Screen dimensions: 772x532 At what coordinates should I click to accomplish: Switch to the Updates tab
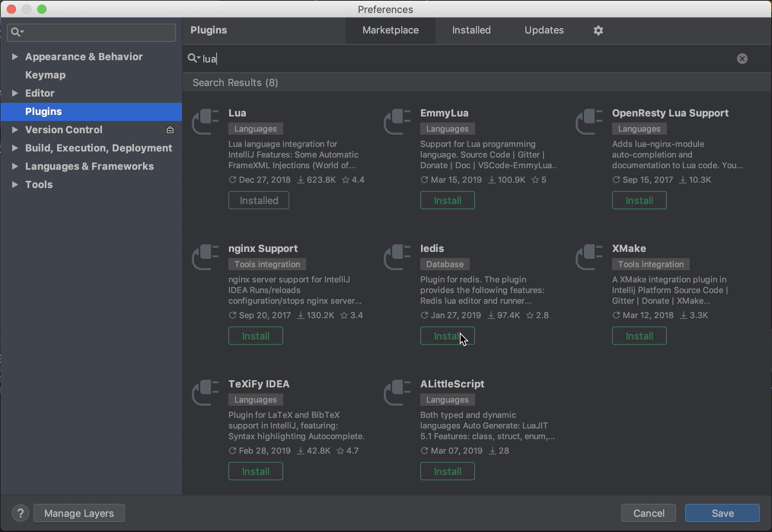click(544, 30)
